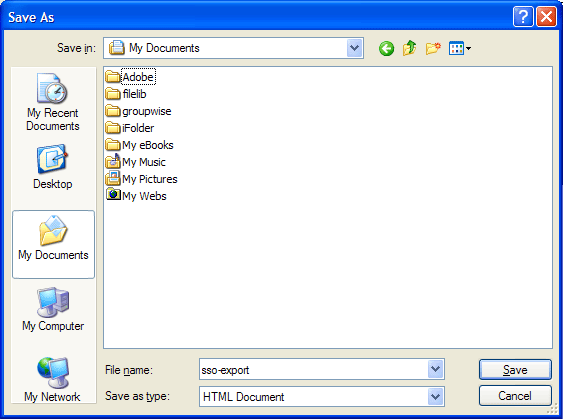
Task: Select My Documents in places bar
Action: coord(53,244)
